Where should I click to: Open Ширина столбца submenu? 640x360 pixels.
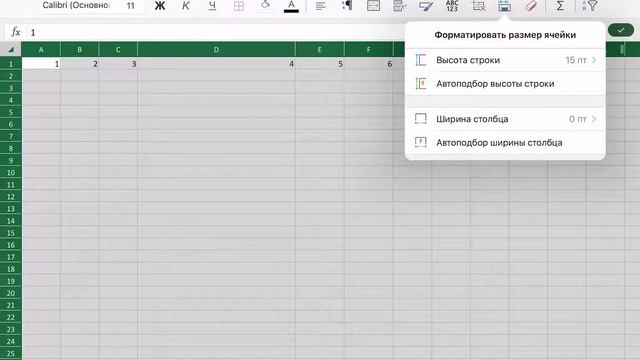[505, 119]
